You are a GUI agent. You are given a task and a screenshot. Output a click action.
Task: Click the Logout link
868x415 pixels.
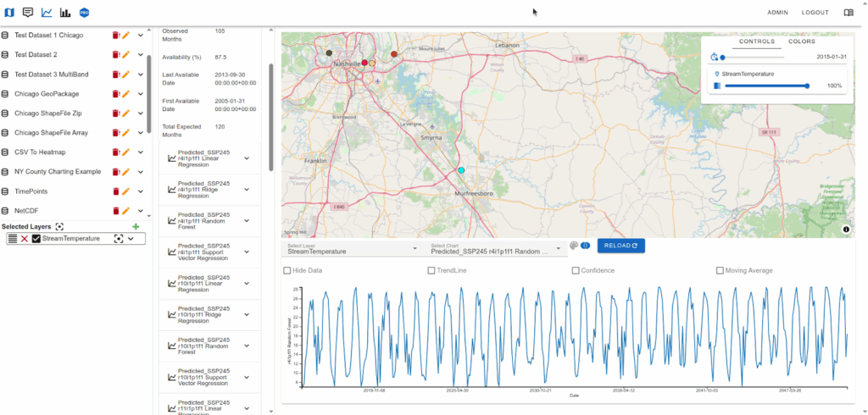pyautogui.click(x=815, y=13)
